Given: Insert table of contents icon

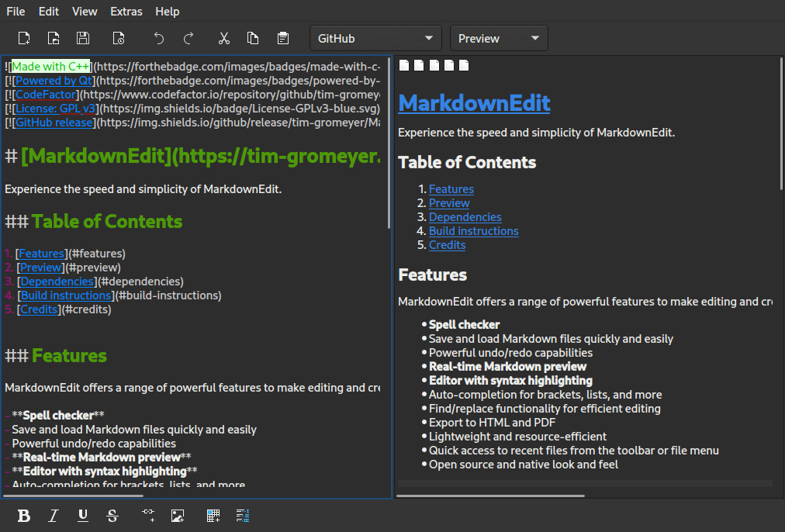Looking at the screenshot, I should (243, 516).
